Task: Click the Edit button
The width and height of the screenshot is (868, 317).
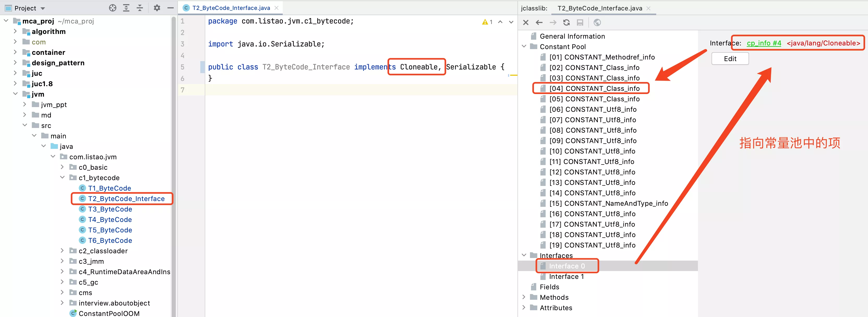Action: (730, 59)
